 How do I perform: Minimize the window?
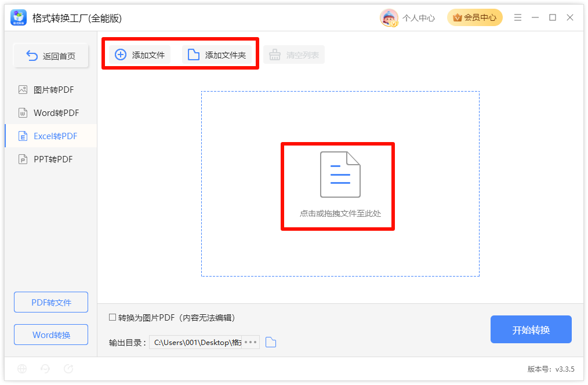(535, 17)
